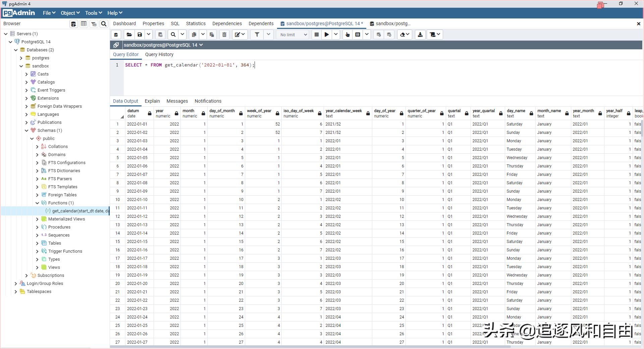Click the Rollback transaction icon

[389, 35]
